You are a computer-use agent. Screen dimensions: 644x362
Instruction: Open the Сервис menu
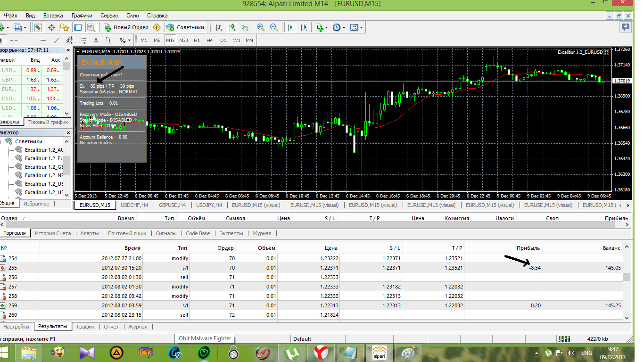pos(109,16)
